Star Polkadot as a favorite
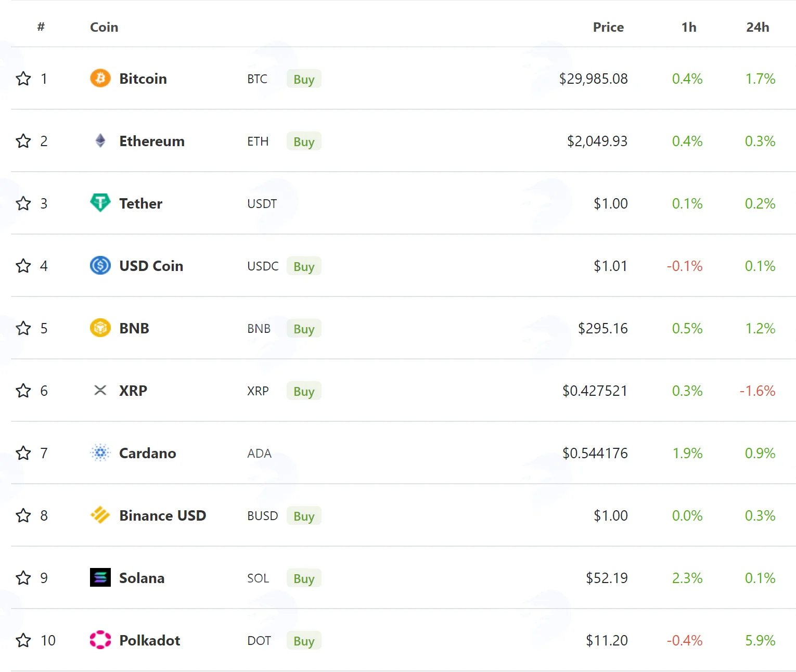 coord(23,640)
